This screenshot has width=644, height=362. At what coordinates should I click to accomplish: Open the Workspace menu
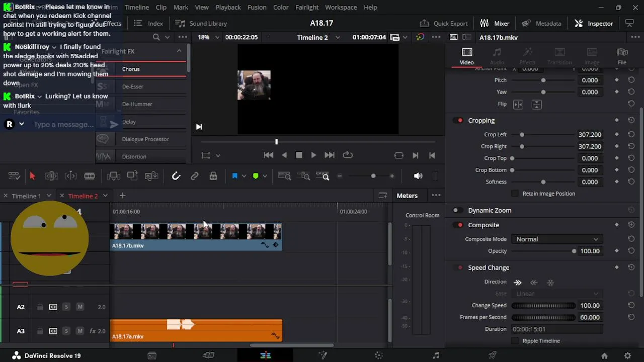pyautogui.click(x=341, y=7)
